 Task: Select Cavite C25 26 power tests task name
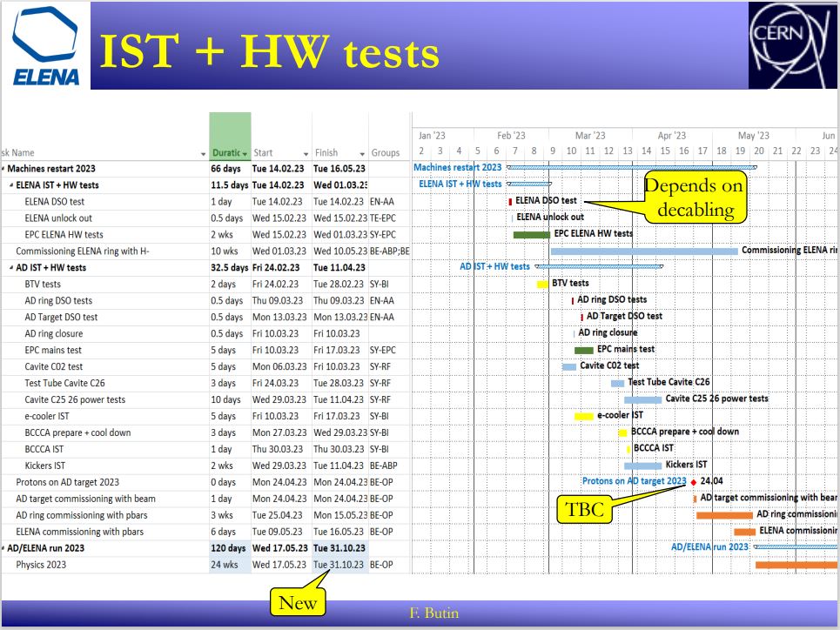[75, 400]
